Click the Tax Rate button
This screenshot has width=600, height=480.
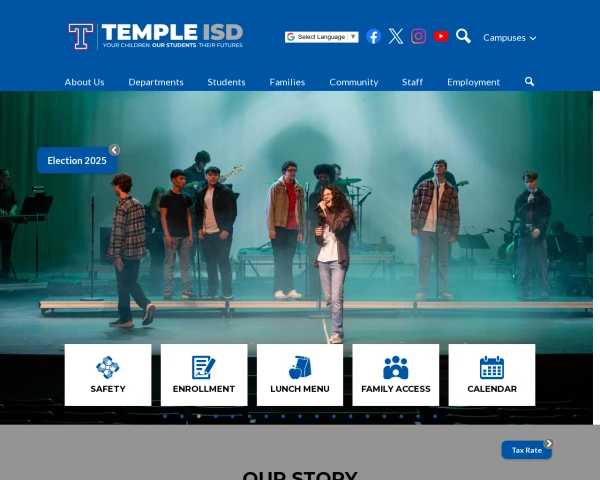click(x=527, y=450)
